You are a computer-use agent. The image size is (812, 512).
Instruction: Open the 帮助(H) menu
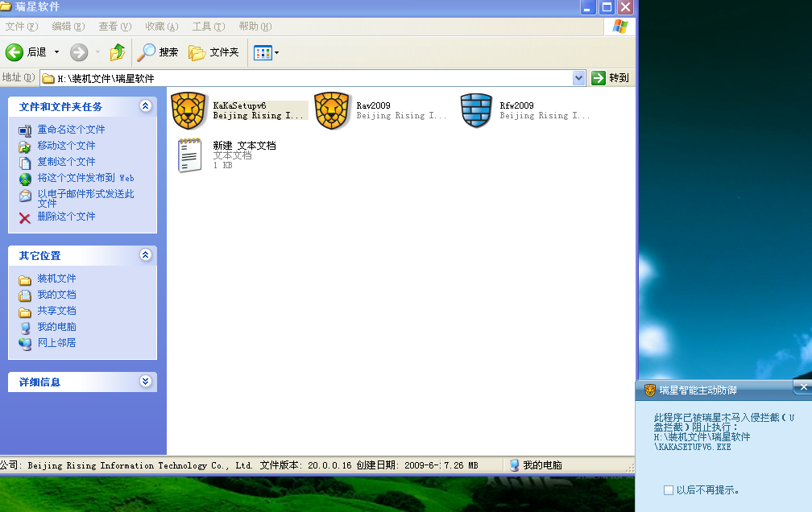[255, 27]
